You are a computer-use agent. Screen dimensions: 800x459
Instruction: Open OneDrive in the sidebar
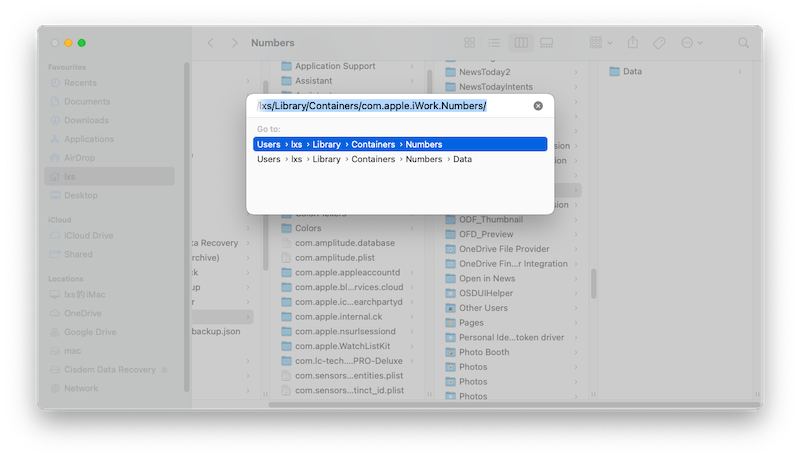(x=109, y=313)
